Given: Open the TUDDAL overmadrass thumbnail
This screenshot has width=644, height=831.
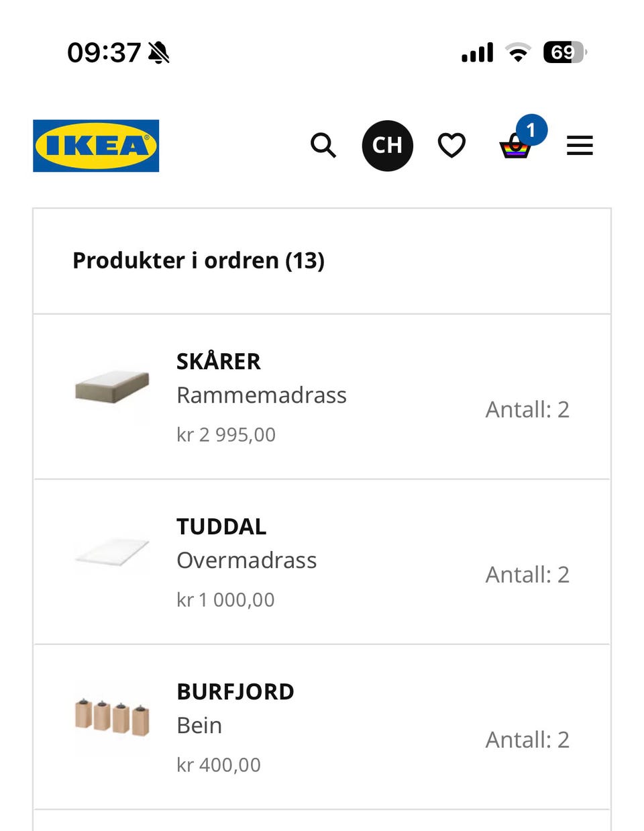Looking at the screenshot, I should 111,552.
